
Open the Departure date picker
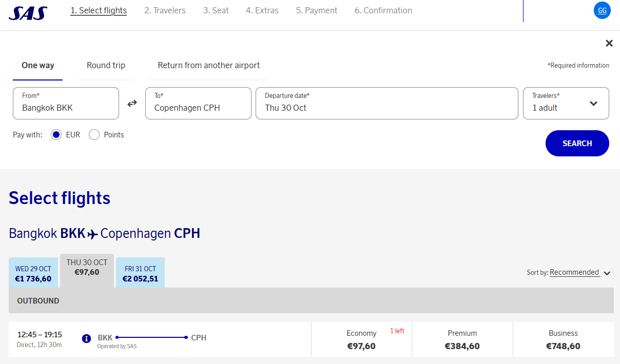click(x=386, y=103)
